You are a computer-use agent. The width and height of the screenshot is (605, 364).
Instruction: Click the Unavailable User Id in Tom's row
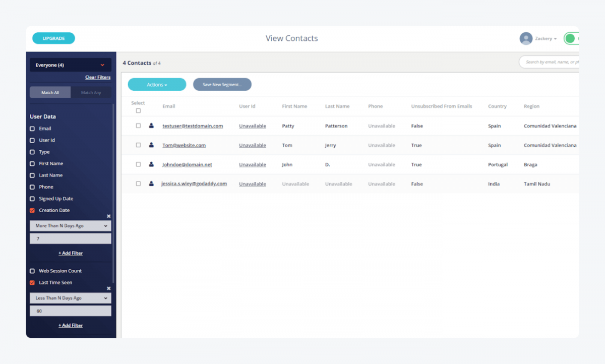click(x=253, y=145)
